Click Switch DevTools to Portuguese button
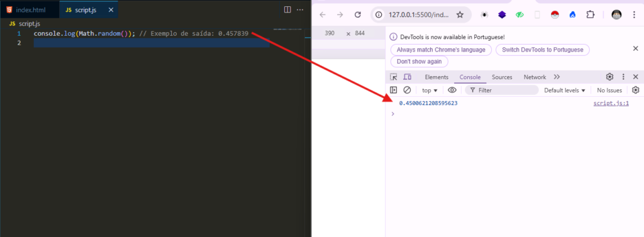644x237 pixels. [543, 50]
